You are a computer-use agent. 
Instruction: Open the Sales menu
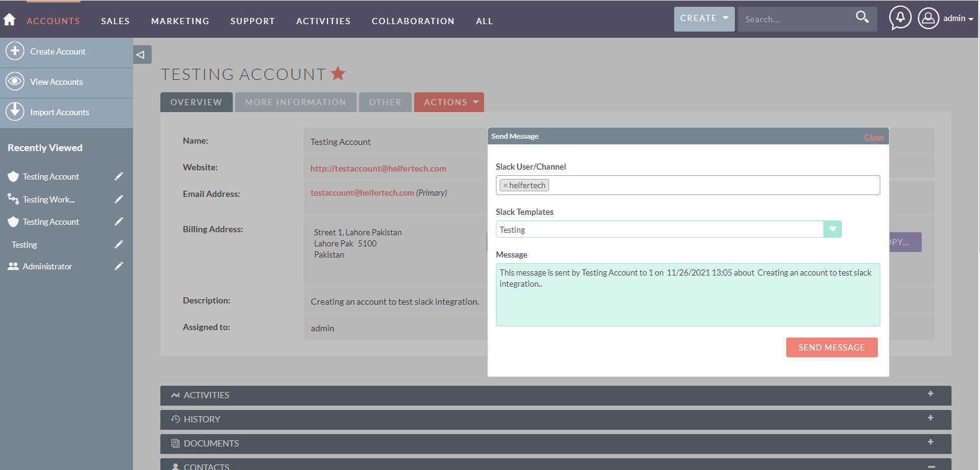pyautogui.click(x=116, y=21)
